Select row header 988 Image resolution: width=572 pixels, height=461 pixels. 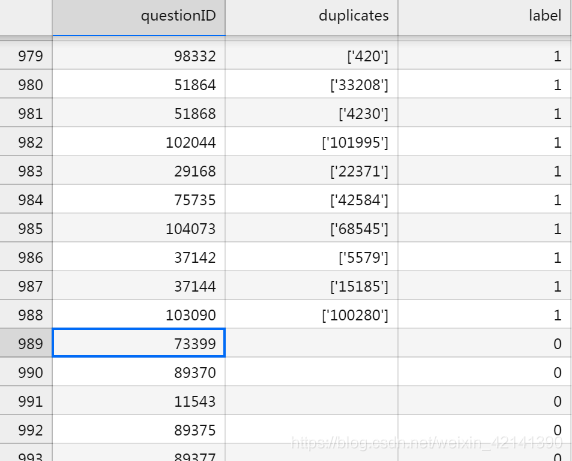(x=26, y=315)
